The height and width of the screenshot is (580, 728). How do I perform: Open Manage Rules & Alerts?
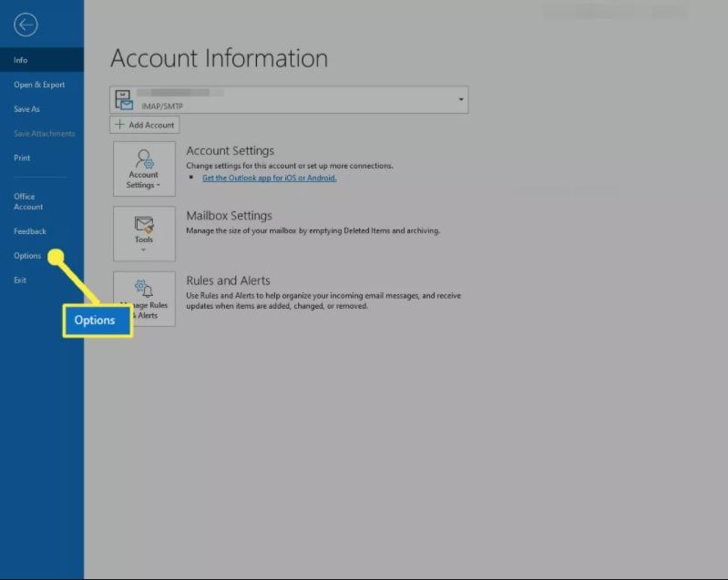coord(144,299)
